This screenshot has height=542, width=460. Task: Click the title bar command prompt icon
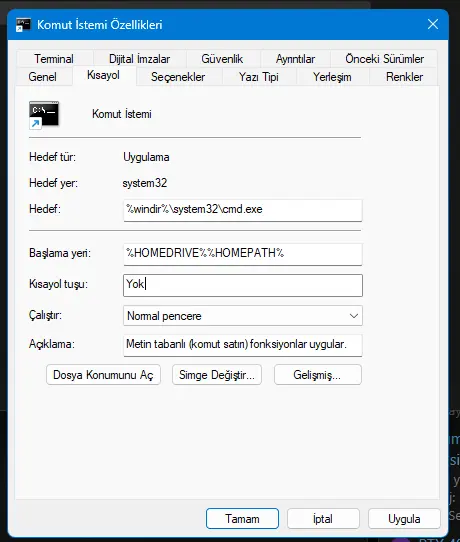(x=23, y=25)
